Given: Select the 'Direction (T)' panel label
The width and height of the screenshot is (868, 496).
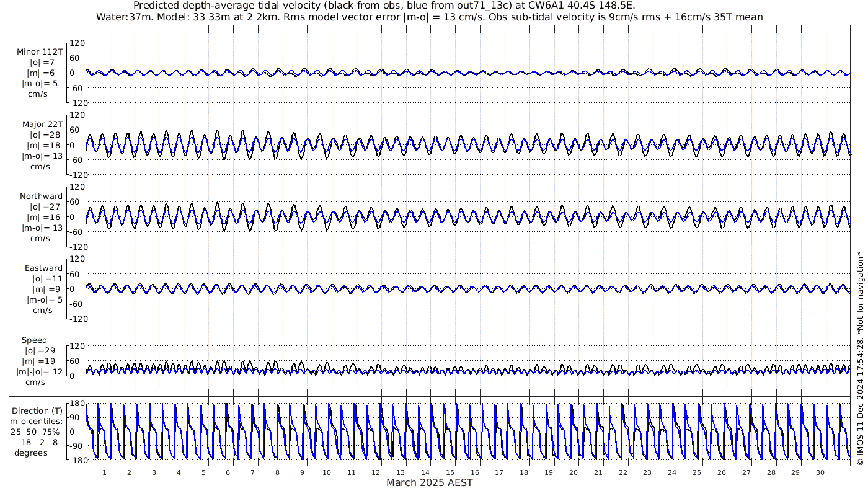Looking at the screenshot, I should coord(37,411).
